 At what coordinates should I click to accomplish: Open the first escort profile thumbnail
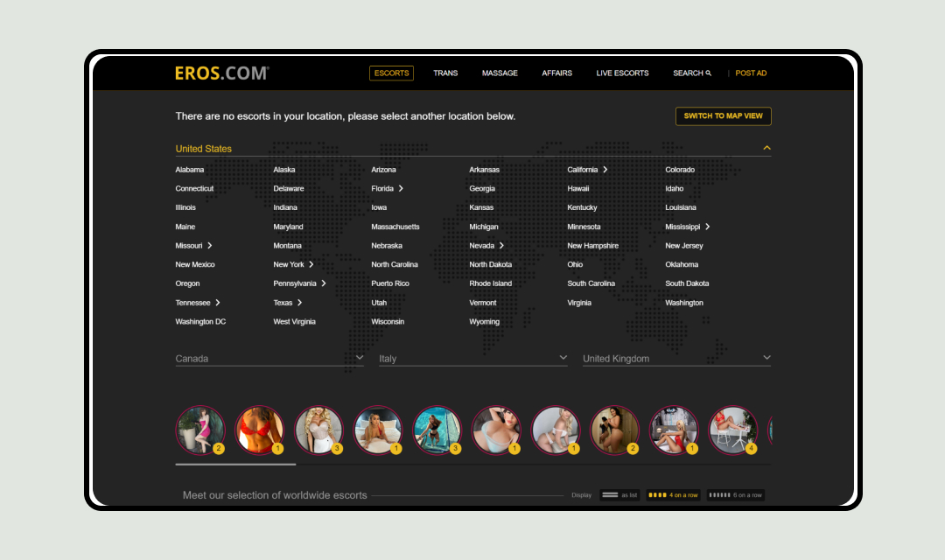(200, 430)
